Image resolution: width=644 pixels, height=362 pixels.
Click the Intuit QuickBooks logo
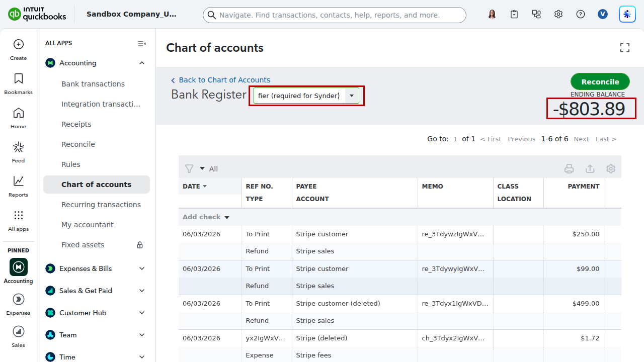coord(37,14)
